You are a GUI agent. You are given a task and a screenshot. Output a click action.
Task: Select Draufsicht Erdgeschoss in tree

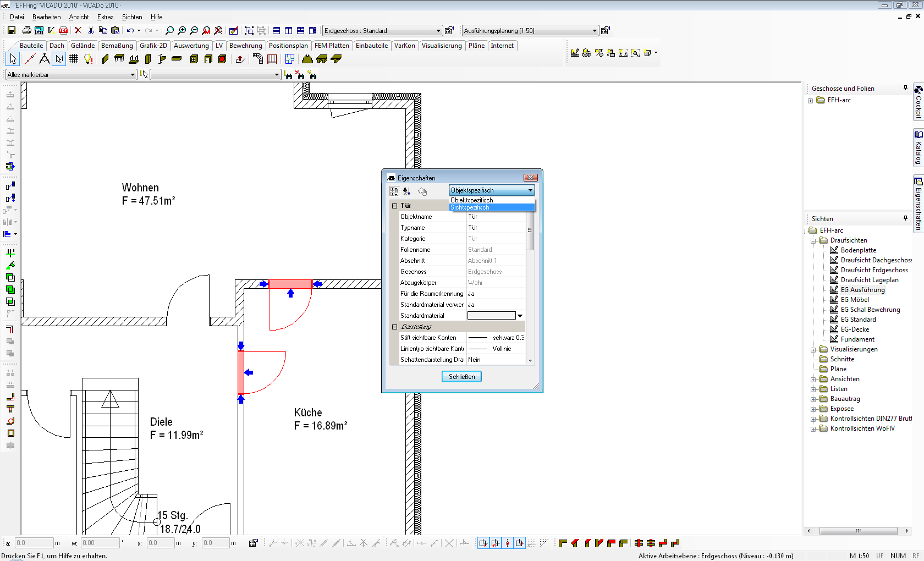pyautogui.click(x=874, y=270)
